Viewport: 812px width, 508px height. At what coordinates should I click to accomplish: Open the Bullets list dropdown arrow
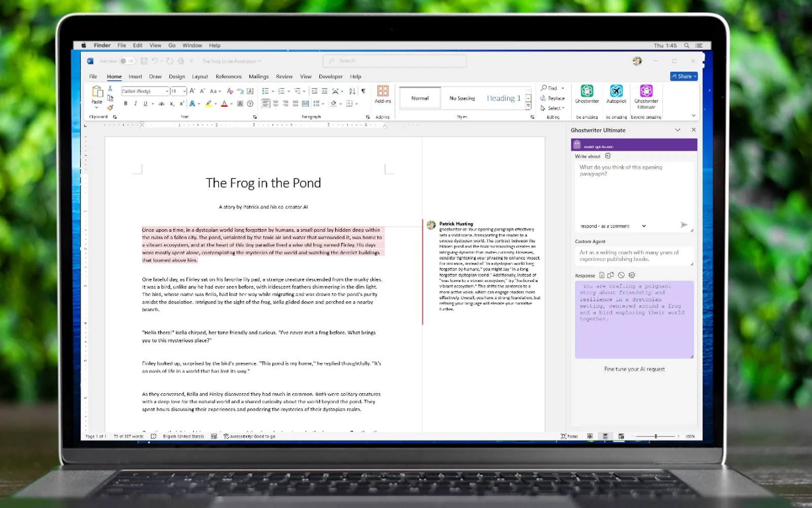point(273,91)
